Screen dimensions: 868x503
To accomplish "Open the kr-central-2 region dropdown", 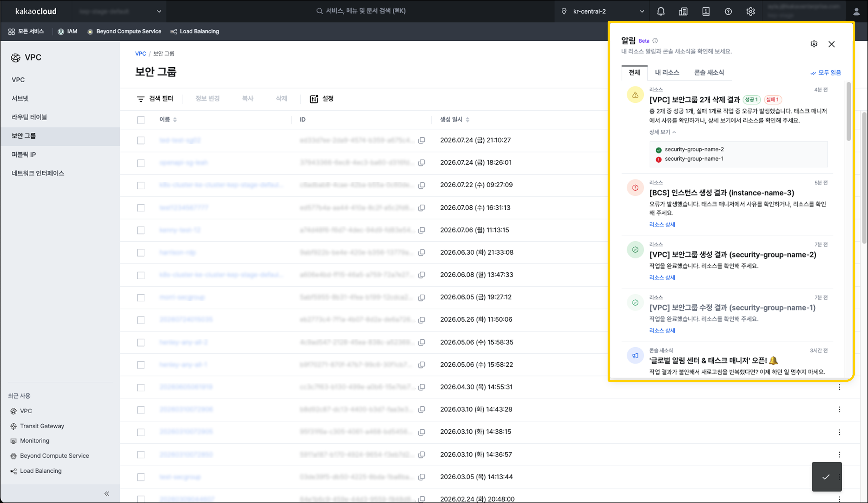I will tap(603, 11).
